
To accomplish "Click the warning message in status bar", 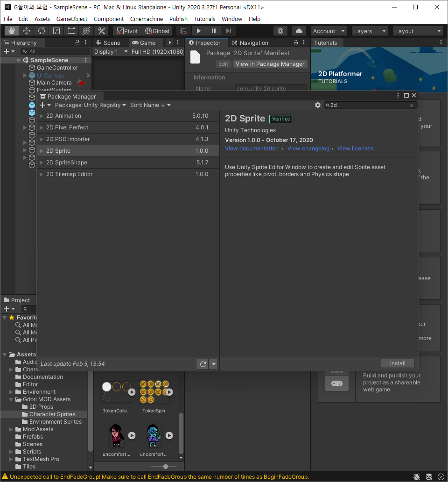I will point(159,477).
